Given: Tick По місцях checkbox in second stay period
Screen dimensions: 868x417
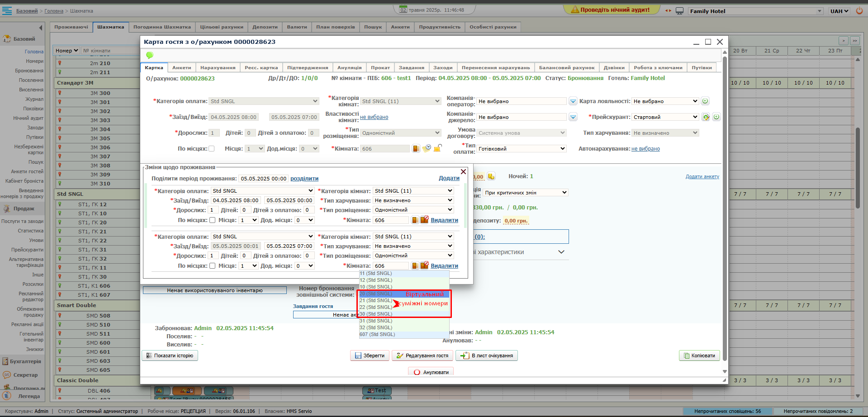Looking at the screenshot, I should (212, 266).
